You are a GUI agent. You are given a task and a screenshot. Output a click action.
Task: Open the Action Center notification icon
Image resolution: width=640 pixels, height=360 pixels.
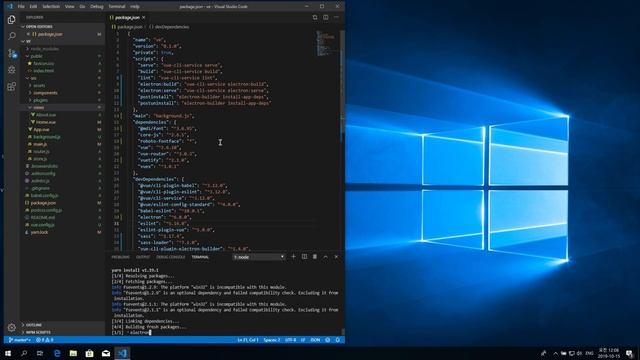pyautogui.click(x=630, y=353)
